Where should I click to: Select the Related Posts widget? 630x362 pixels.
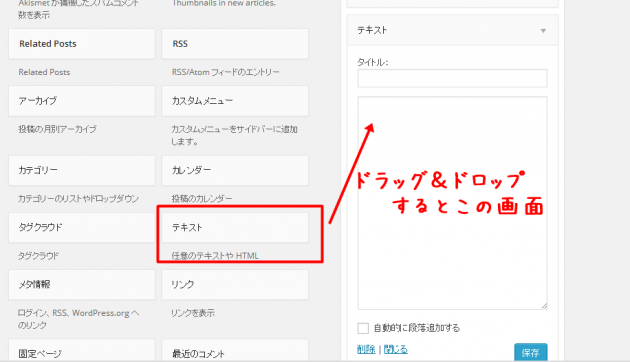click(82, 44)
